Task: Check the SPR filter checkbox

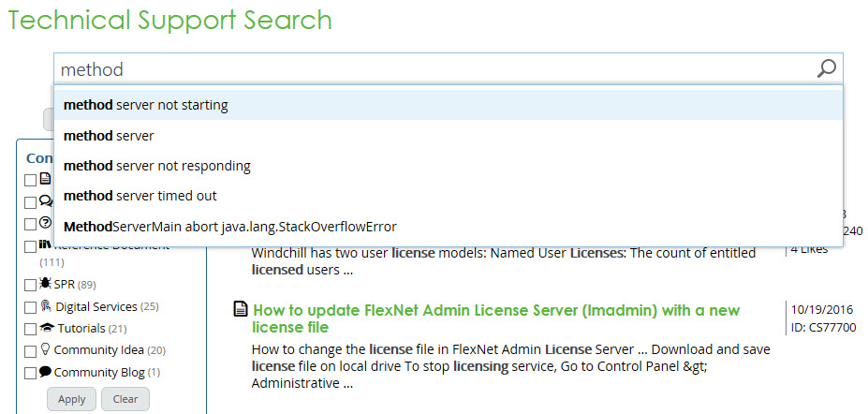Action: tap(30, 285)
